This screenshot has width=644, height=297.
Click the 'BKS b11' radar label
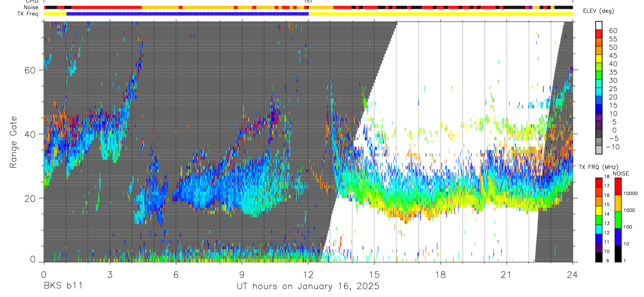click(x=62, y=286)
